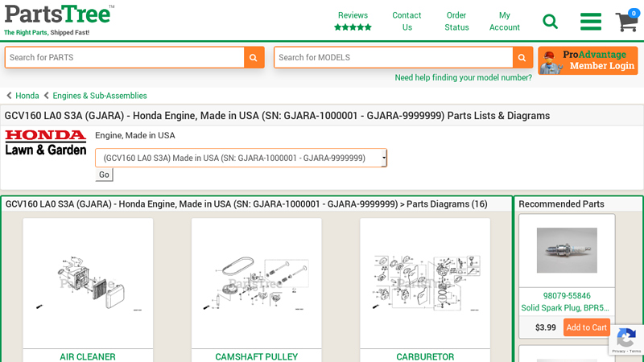Click the PARTS search submit button
This screenshot has width=644, height=362.
tap(254, 57)
